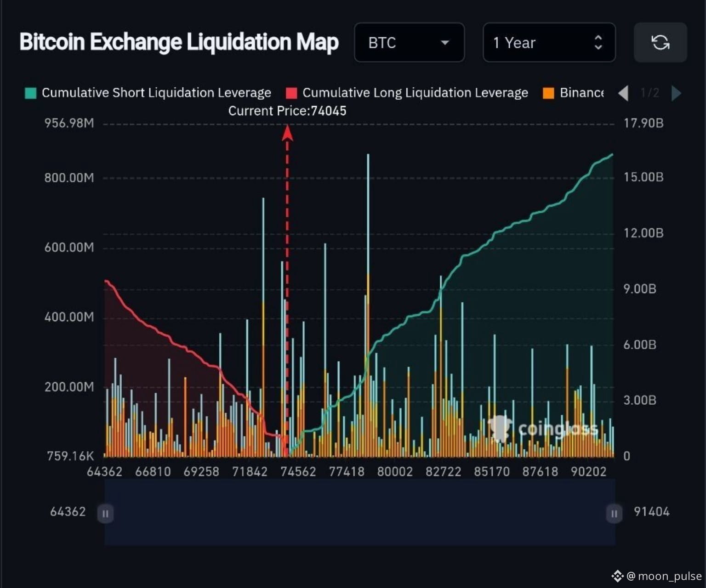This screenshot has height=588, width=706.
Task: Toggle the Binance legend series
Action: (574, 93)
